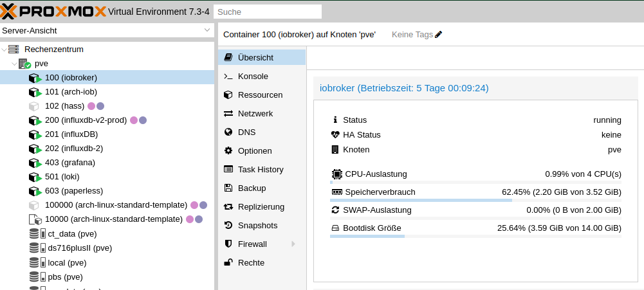The height and width of the screenshot is (290, 644).
Task: Click pink tag dot on 10000 template
Action: [x=190, y=219]
